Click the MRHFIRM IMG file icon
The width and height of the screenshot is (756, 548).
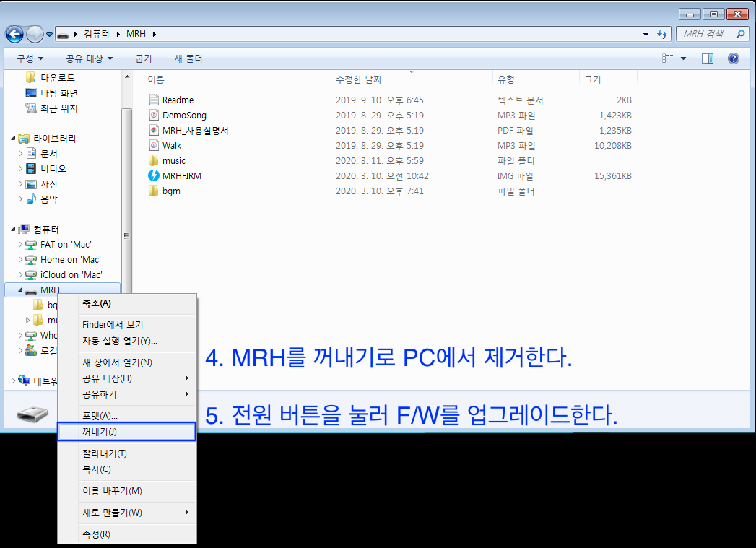click(x=153, y=175)
